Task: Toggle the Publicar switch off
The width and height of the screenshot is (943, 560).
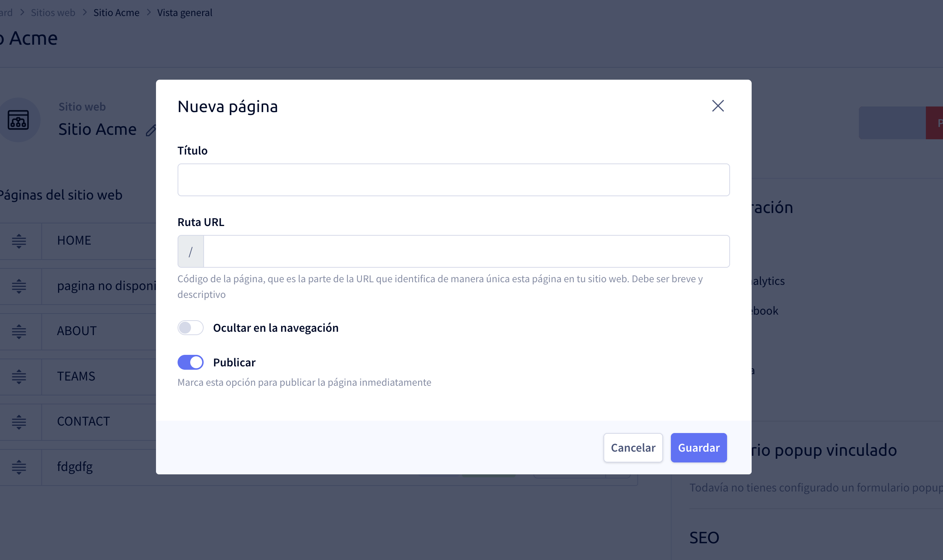Action: [191, 362]
